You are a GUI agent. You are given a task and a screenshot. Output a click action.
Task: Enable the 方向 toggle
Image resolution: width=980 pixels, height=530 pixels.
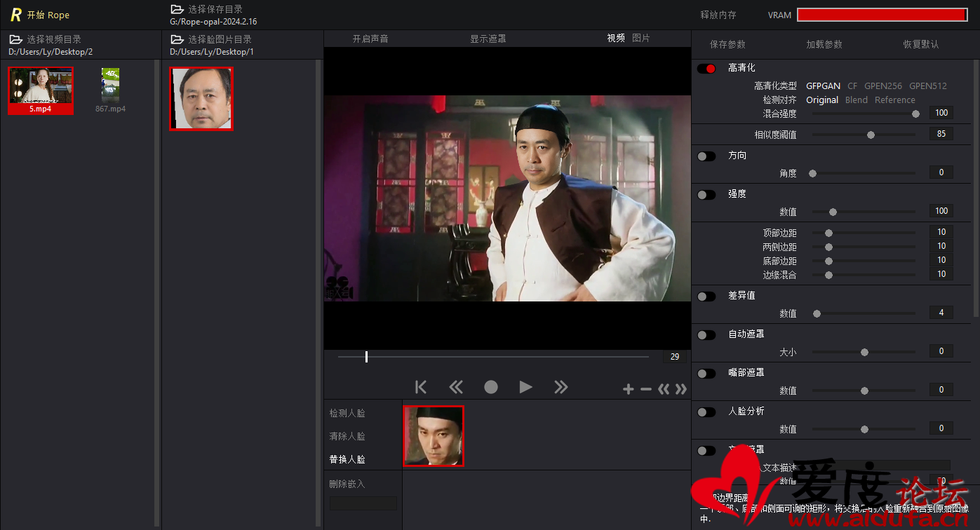click(706, 156)
